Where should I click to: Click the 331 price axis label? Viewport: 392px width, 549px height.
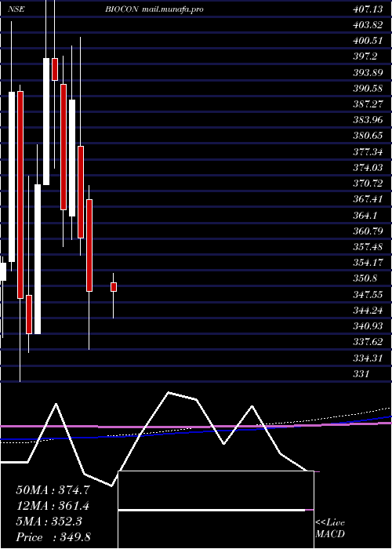[361, 374]
